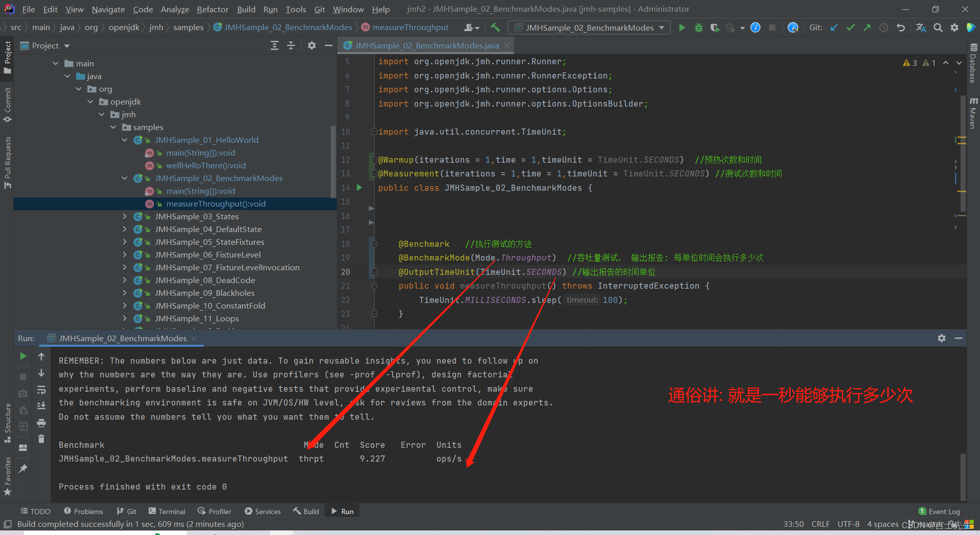Image resolution: width=980 pixels, height=535 pixels.
Task: Open IDE settings gear in toolbar
Action: [954, 28]
